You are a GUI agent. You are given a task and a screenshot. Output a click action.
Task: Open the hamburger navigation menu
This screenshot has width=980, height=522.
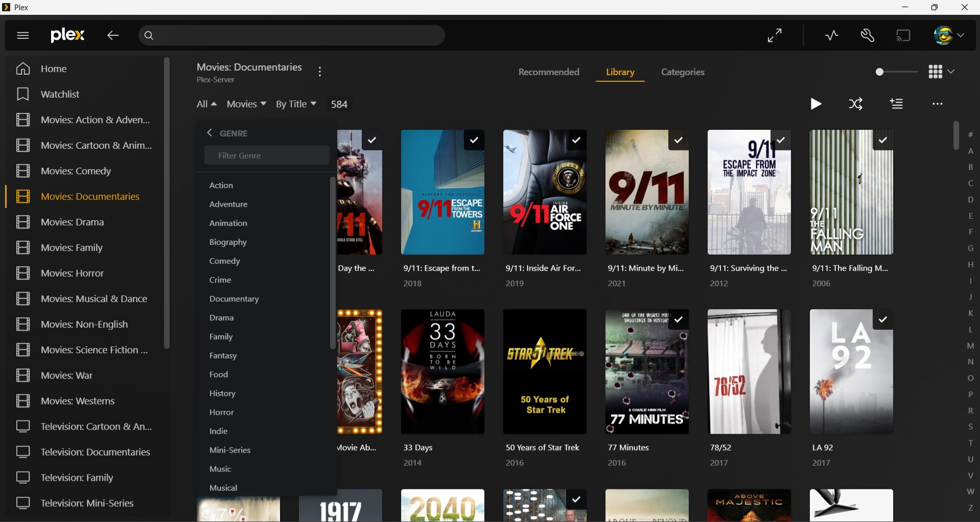(23, 35)
